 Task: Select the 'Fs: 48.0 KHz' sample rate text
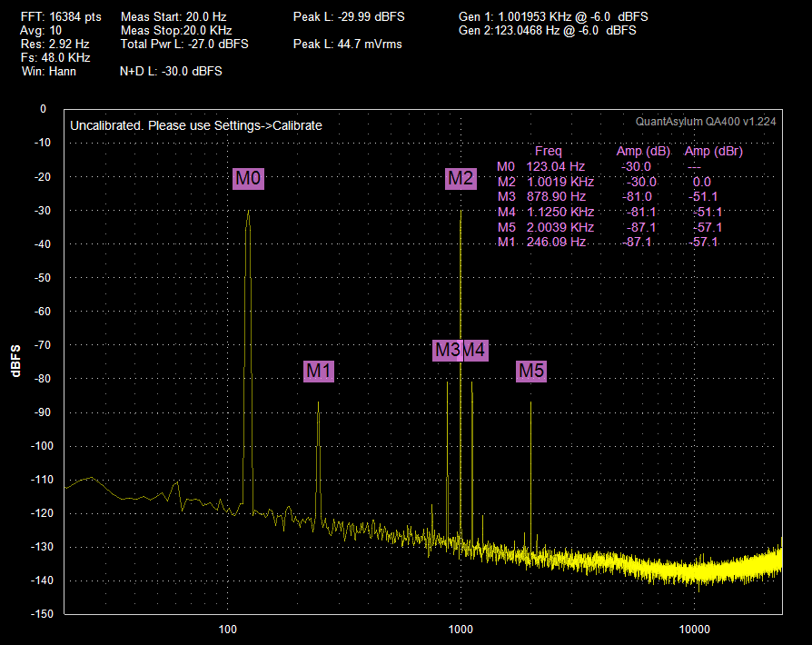[55, 57]
